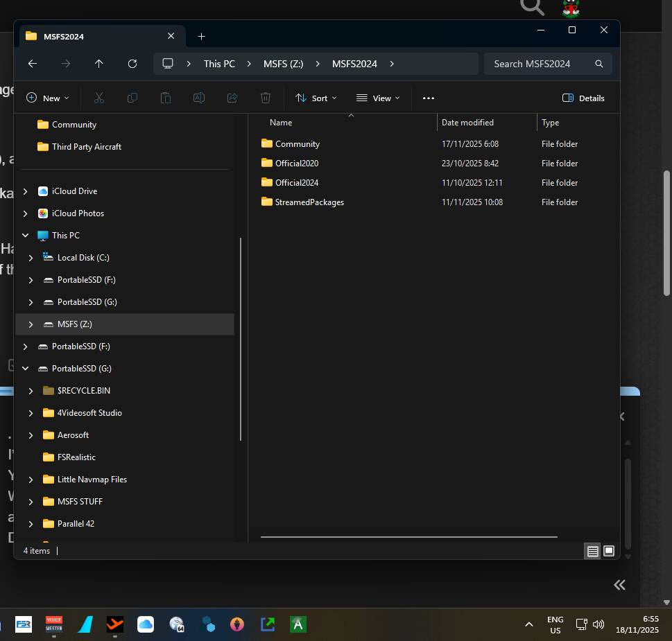Viewport: 672px width, 641px height.
Task: Click the search magnifier icon
Action: pyautogui.click(x=598, y=64)
